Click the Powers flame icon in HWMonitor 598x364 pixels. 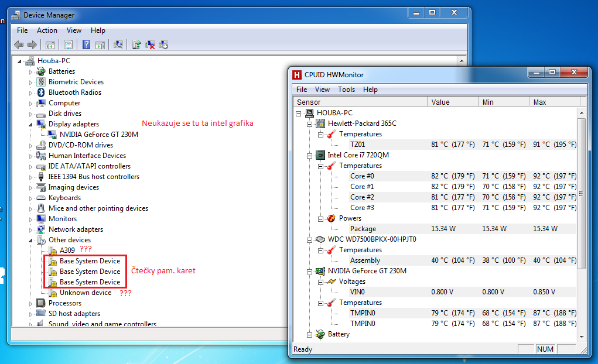(x=332, y=218)
